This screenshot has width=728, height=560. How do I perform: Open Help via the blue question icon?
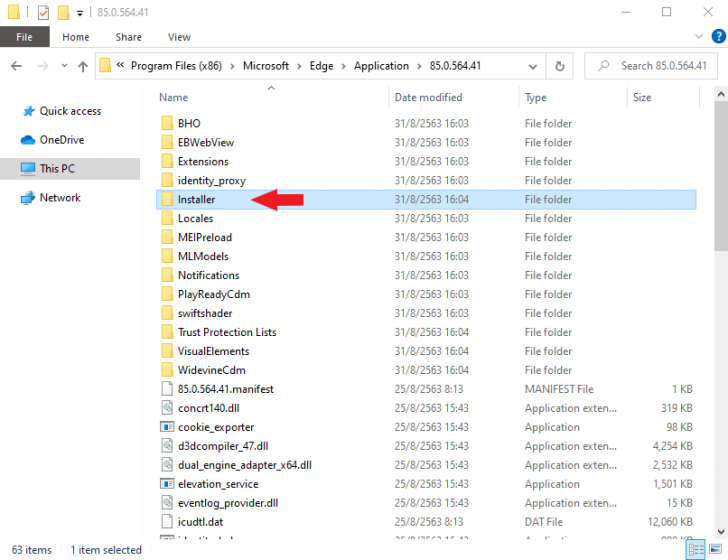718,36
